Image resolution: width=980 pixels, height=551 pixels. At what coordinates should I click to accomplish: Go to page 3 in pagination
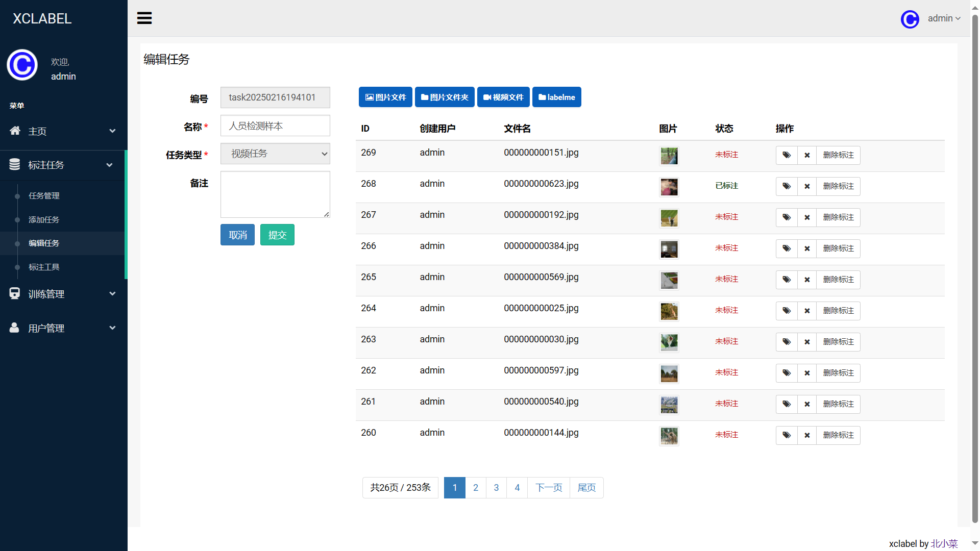496,488
